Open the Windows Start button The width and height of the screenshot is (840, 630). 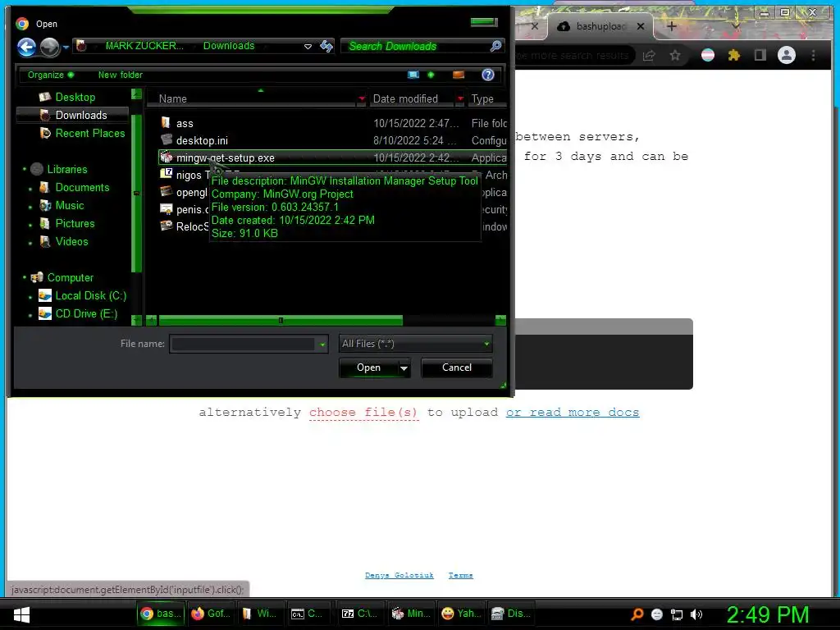[21, 614]
